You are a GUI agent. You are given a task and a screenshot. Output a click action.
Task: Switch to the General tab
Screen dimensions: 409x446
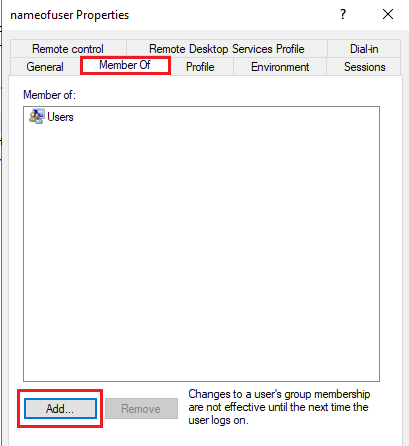(x=45, y=67)
